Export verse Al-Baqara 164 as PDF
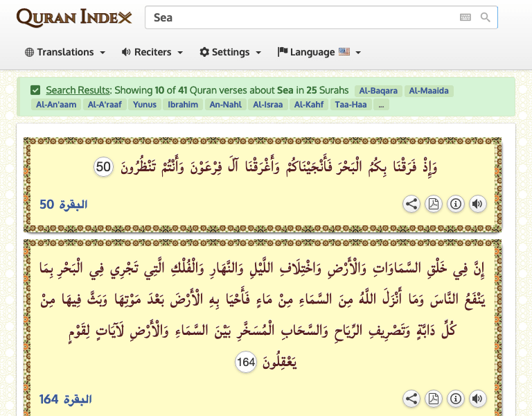532x416 pixels. [x=433, y=399]
